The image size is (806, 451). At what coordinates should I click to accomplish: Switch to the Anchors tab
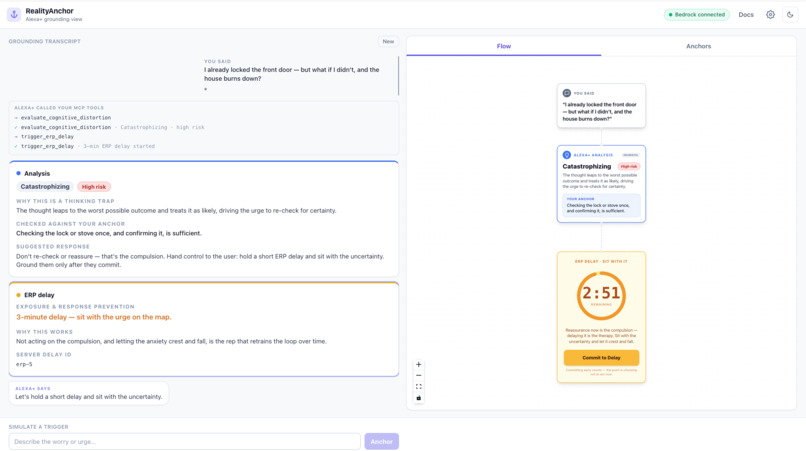[x=699, y=46]
